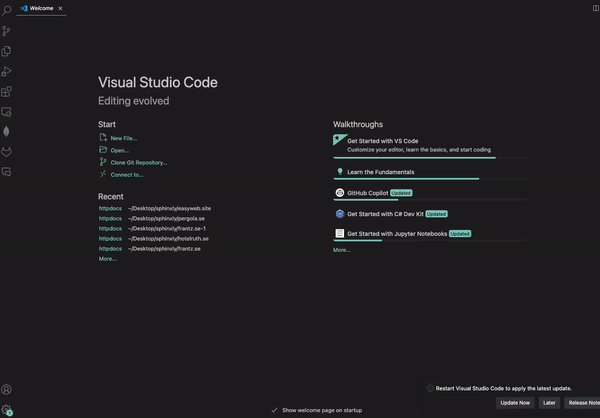600x418 pixels.
Task: Click Learn the Fundamentals progress bar
Action: (x=430, y=179)
